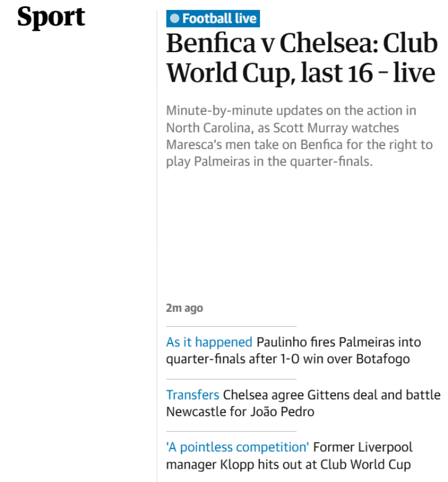Click 'Maresca's men take on Benfica' text line
The image size is (448, 482).
tap(299, 144)
